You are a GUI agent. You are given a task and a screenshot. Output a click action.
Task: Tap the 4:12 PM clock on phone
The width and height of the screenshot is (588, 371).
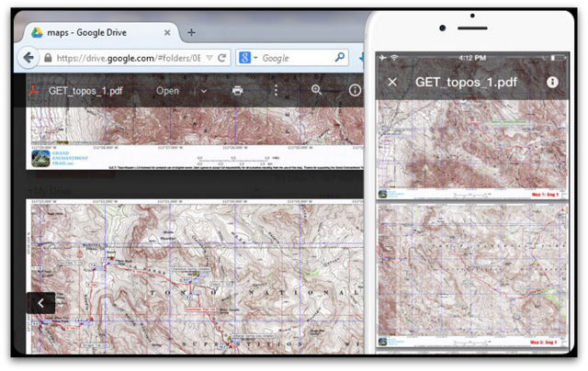[x=472, y=58]
